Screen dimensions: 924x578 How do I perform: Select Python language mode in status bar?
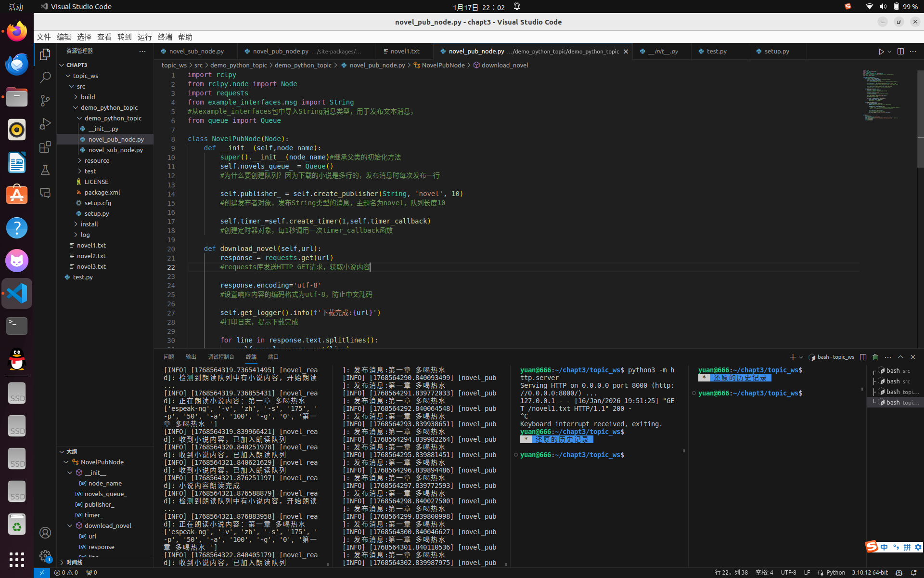pyautogui.click(x=835, y=573)
